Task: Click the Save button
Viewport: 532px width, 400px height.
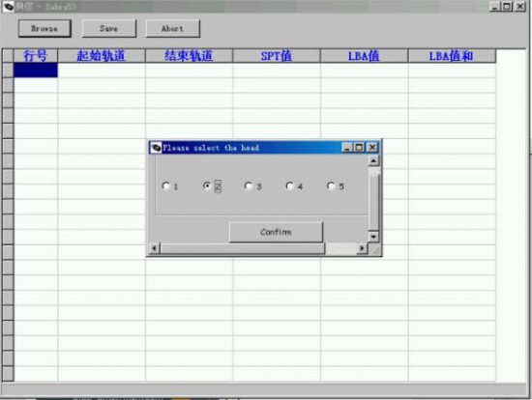Action: pos(108,28)
